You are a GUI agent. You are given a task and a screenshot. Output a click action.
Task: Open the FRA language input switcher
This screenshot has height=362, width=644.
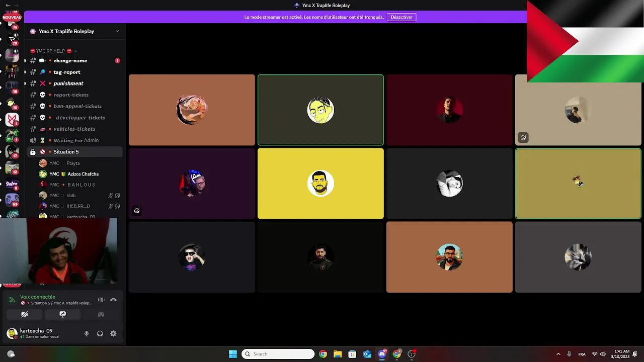point(582,354)
